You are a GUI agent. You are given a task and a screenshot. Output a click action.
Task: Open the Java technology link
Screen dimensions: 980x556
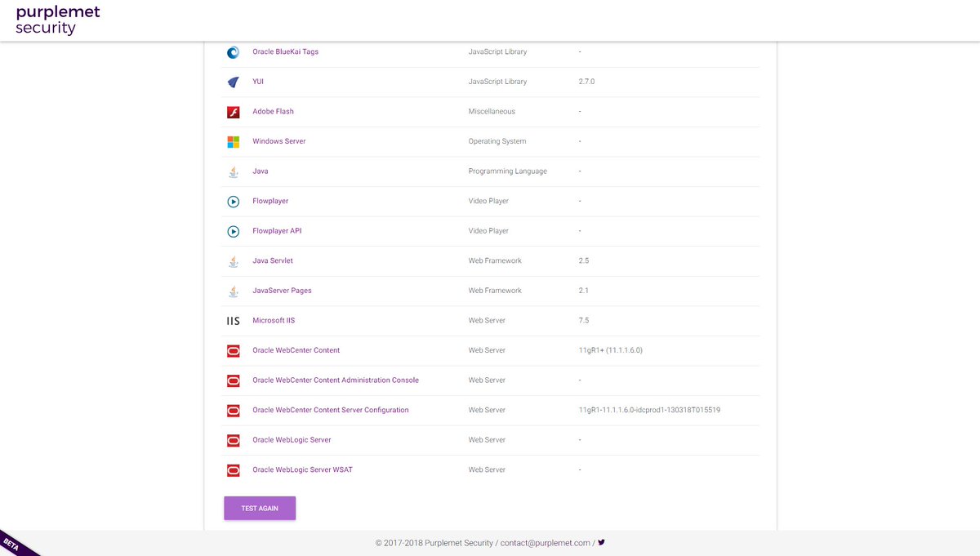tap(261, 171)
